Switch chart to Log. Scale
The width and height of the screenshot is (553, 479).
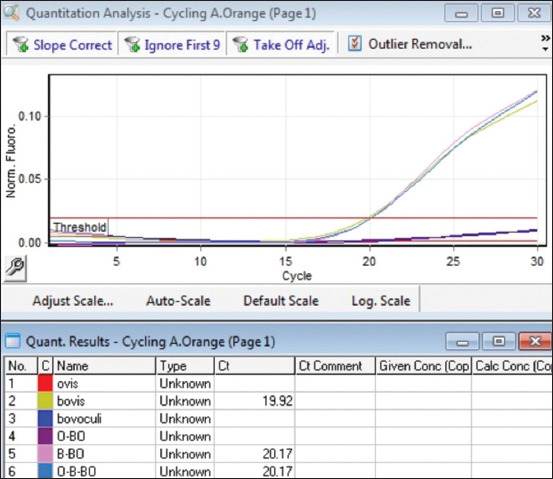(381, 301)
